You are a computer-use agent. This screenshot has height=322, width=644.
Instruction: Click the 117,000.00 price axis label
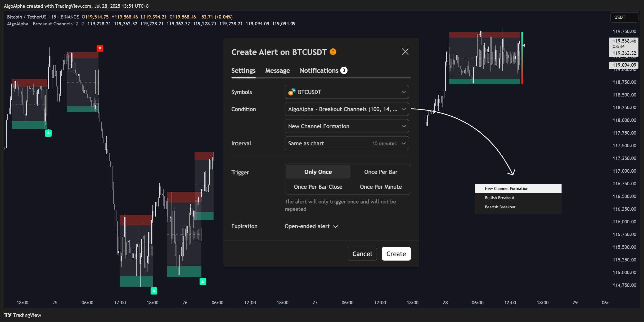click(x=624, y=171)
